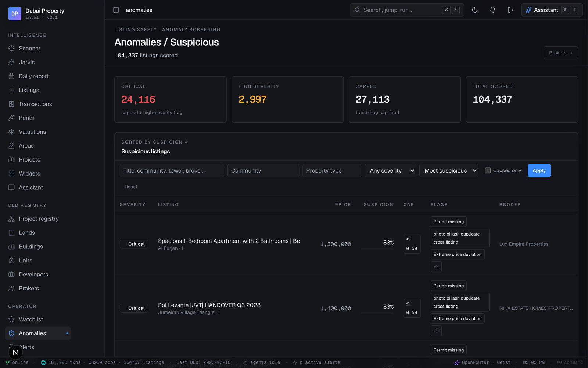This screenshot has height=368, width=588.
Task: Click the Developers briefcase icon
Action: tap(11, 275)
